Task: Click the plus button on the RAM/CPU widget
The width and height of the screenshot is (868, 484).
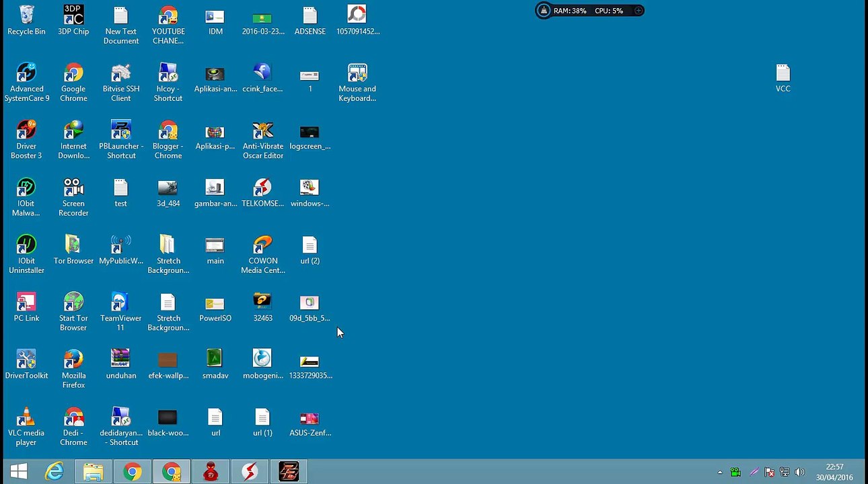Action: coord(639,11)
